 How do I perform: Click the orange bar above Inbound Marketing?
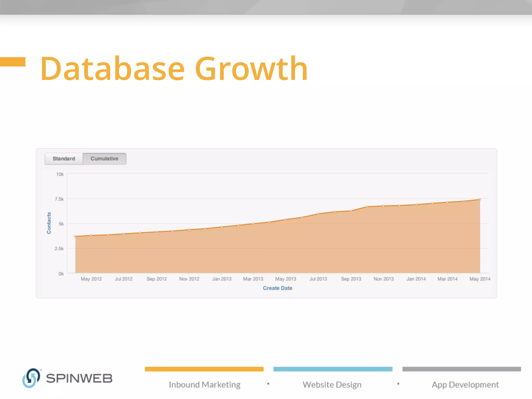pyautogui.click(x=204, y=369)
